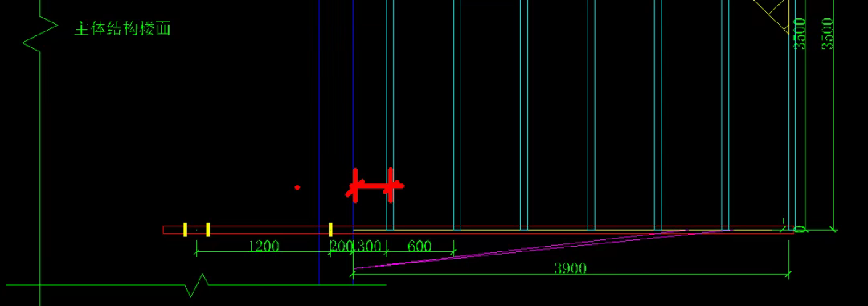Click the small red dot marker
The image size is (868, 306).
[x=297, y=188]
